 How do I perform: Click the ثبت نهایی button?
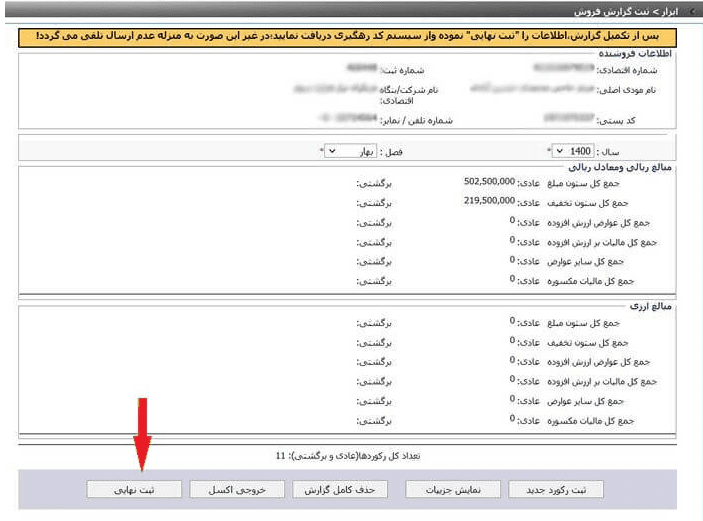point(134,489)
